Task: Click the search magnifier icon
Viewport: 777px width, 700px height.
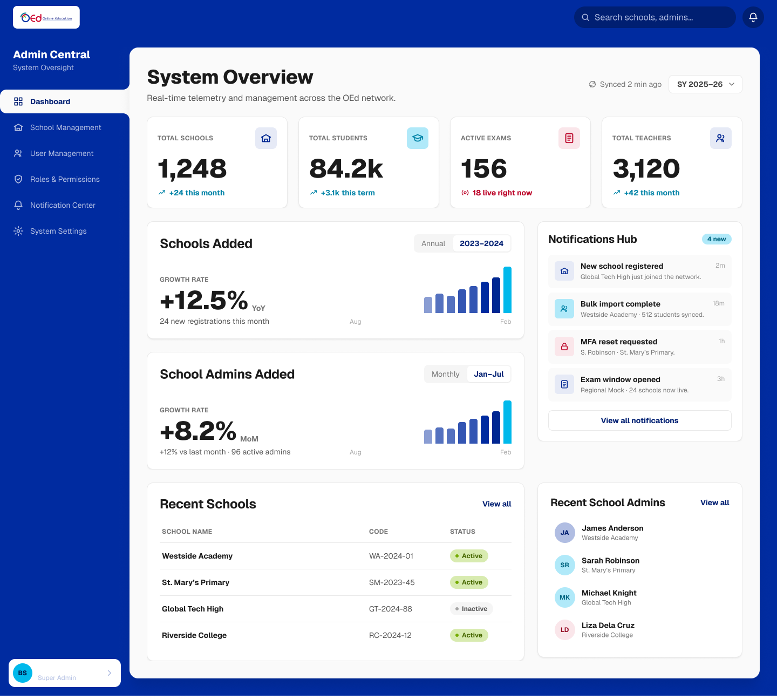Action: [x=585, y=17]
